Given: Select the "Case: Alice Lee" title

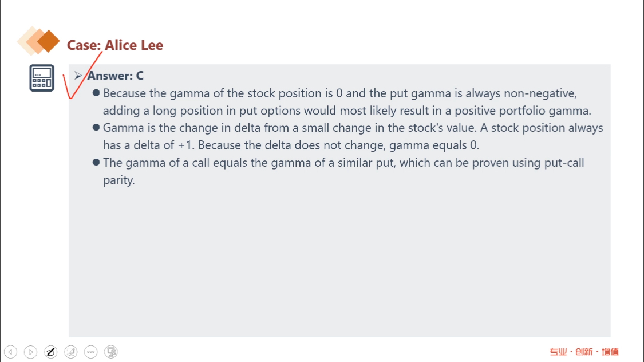Looking at the screenshot, I should pos(114,45).
